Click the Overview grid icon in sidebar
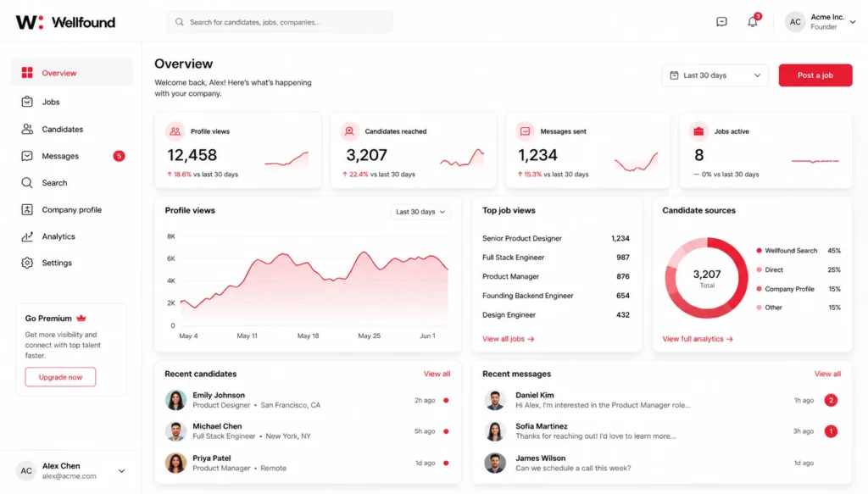This screenshot has width=868, height=494. [x=27, y=73]
